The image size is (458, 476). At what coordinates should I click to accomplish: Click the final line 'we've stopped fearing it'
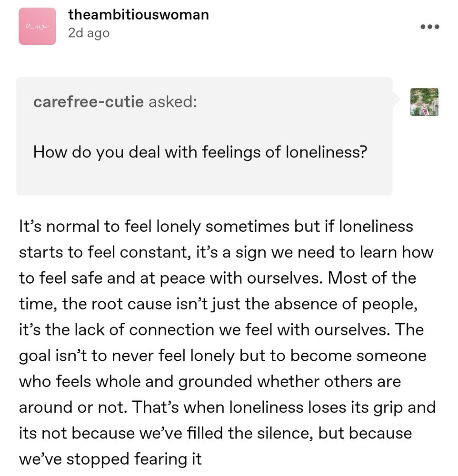click(x=110, y=459)
